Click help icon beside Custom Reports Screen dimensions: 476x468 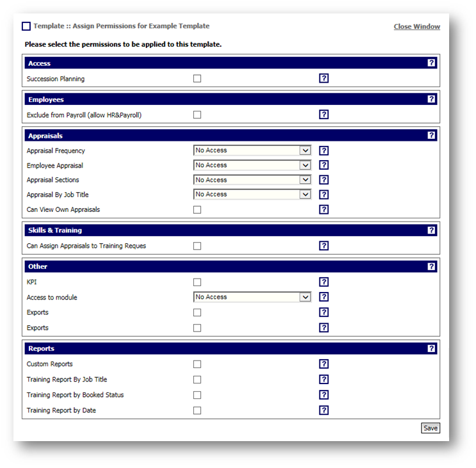324,364
